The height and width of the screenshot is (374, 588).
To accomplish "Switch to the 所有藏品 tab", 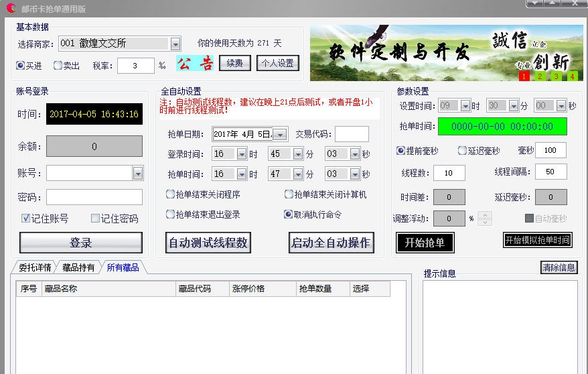I will (123, 267).
